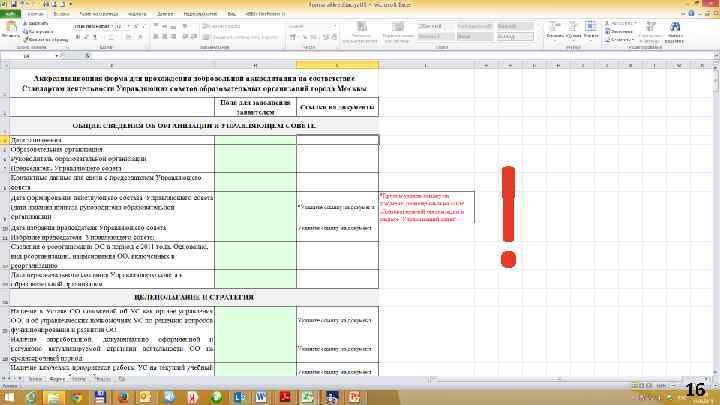Click the Cut (Вырезать) scissors icon
Image resolution: width=720 pixels, height=405 pixels.
(x=26, y=23)
